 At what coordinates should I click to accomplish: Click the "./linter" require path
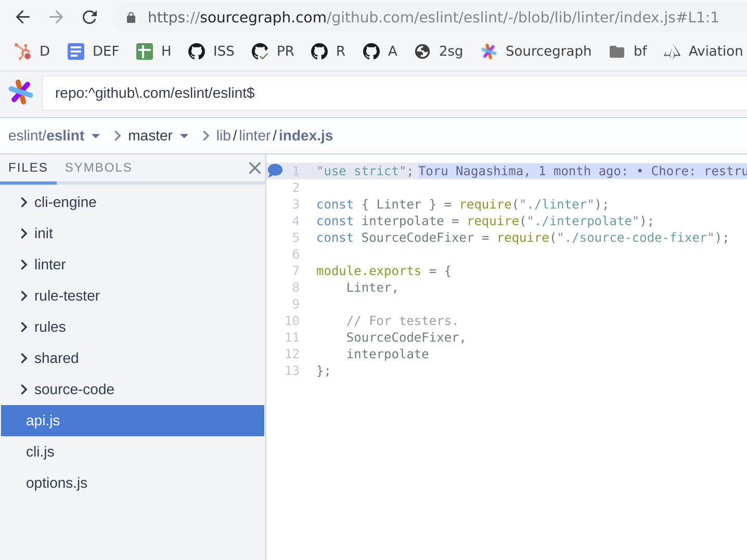pyautogui.click(x=557, y=204)
